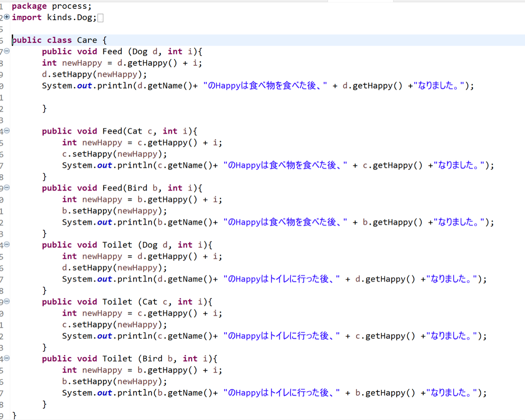Image resolution: width=525 pixels, height=420 pixels.
Task: Click the collapsed imports placeholder box after Dog;
Action: point(100,18)
